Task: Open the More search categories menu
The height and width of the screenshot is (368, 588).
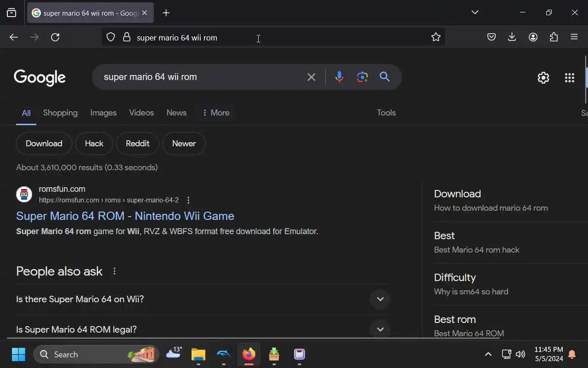Action: point(215,113)
